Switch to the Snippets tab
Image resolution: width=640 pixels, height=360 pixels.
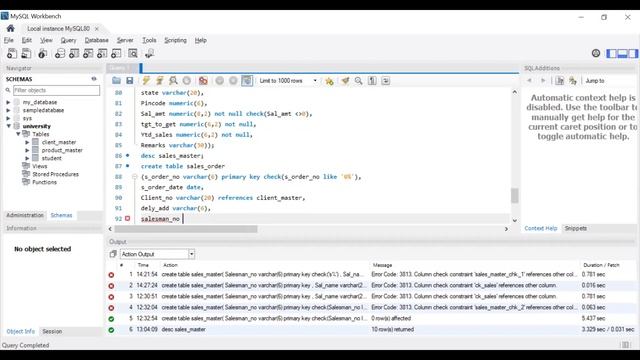click(576, 228)
